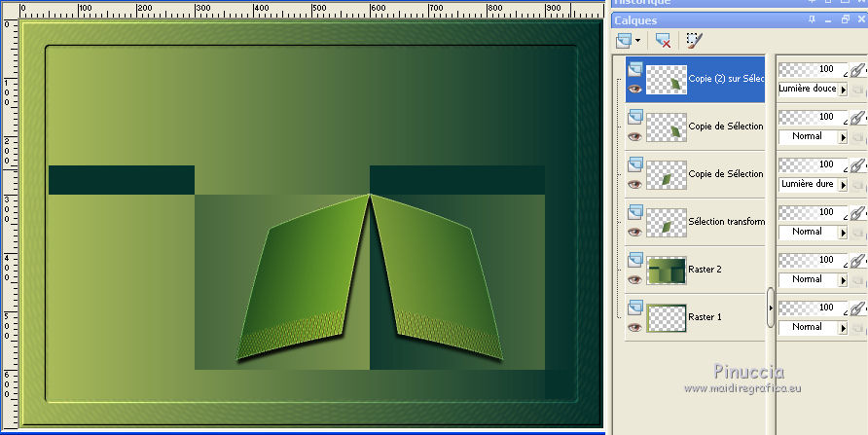Click thumbnail of the Lumière dure layer

pyautogui.click(x=667, y=175)
